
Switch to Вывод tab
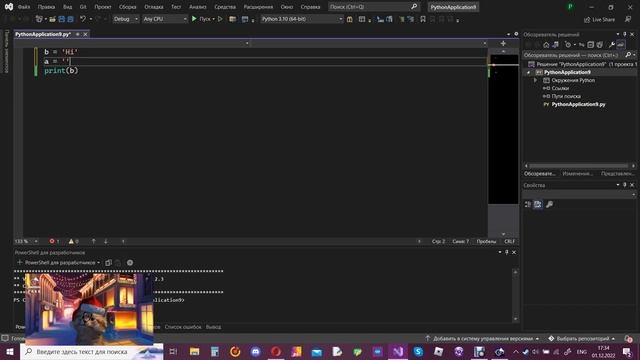click(213, 327)
